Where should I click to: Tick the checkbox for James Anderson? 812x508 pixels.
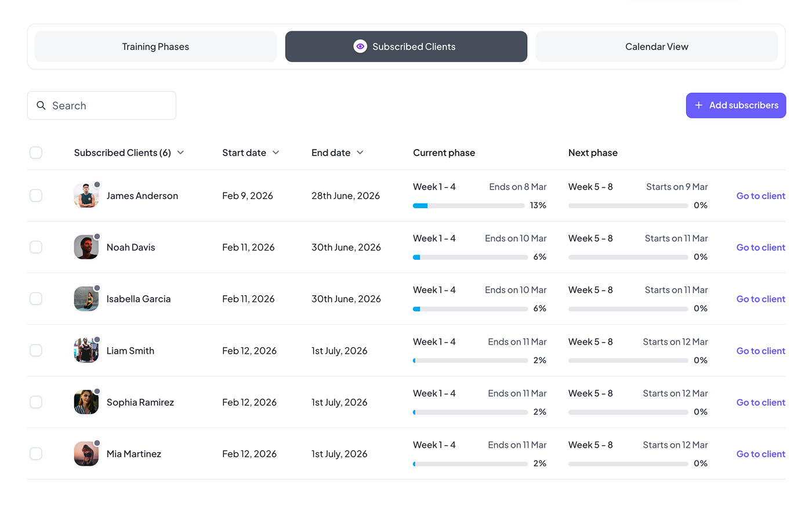[x=36, y=195]
